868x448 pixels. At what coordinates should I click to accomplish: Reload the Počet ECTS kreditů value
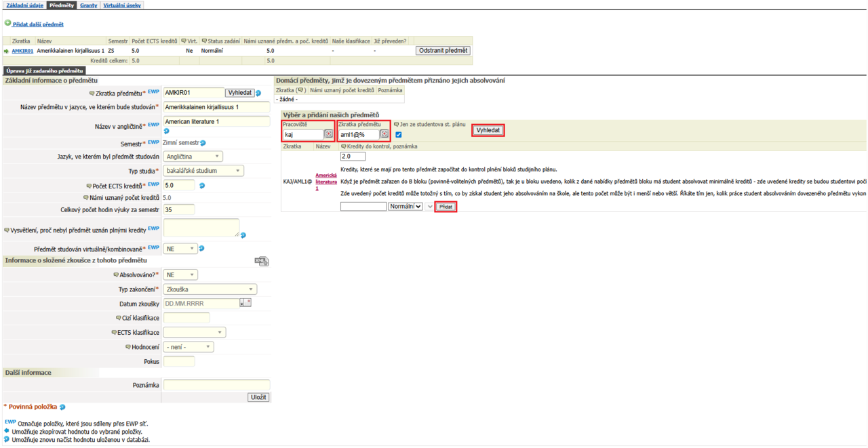(201, 186)
